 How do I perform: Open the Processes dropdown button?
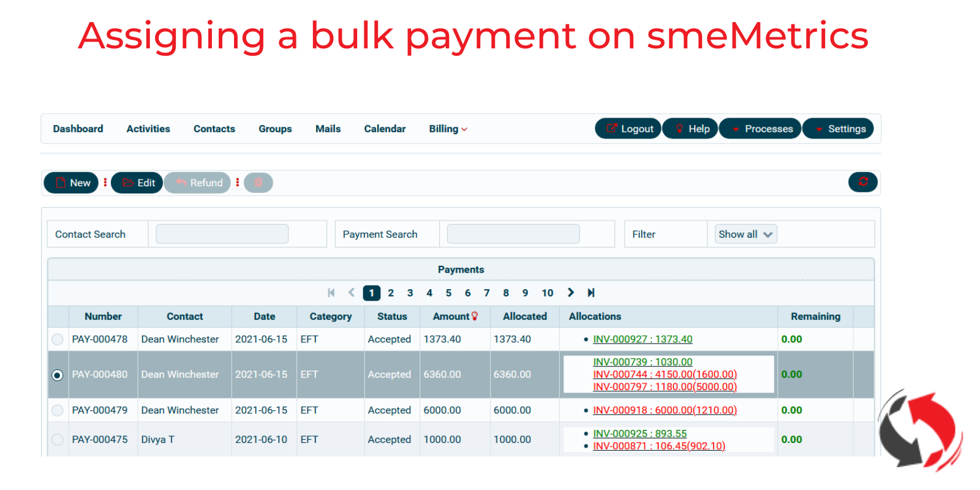click(x=760, y=129)
